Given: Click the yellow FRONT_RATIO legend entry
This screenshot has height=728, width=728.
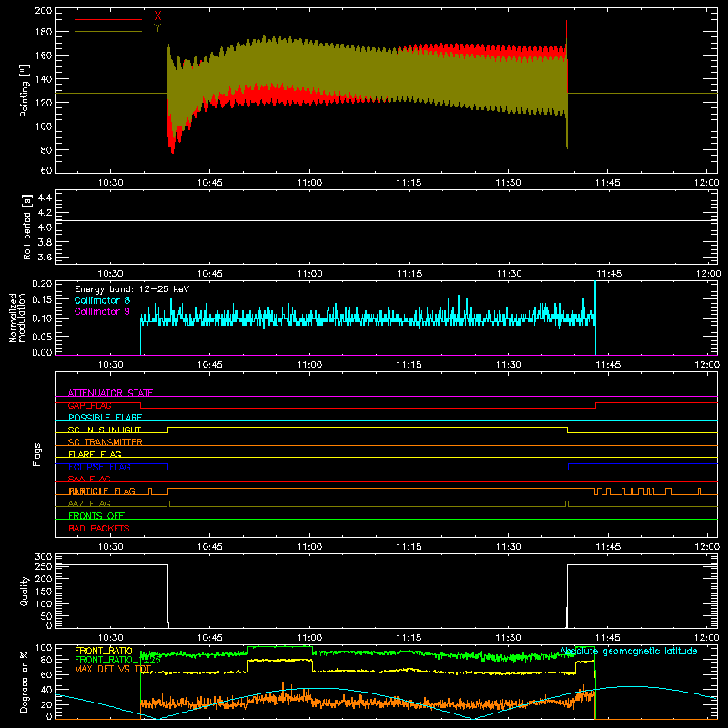Looking at the screenshot, I should click(104, 651).
